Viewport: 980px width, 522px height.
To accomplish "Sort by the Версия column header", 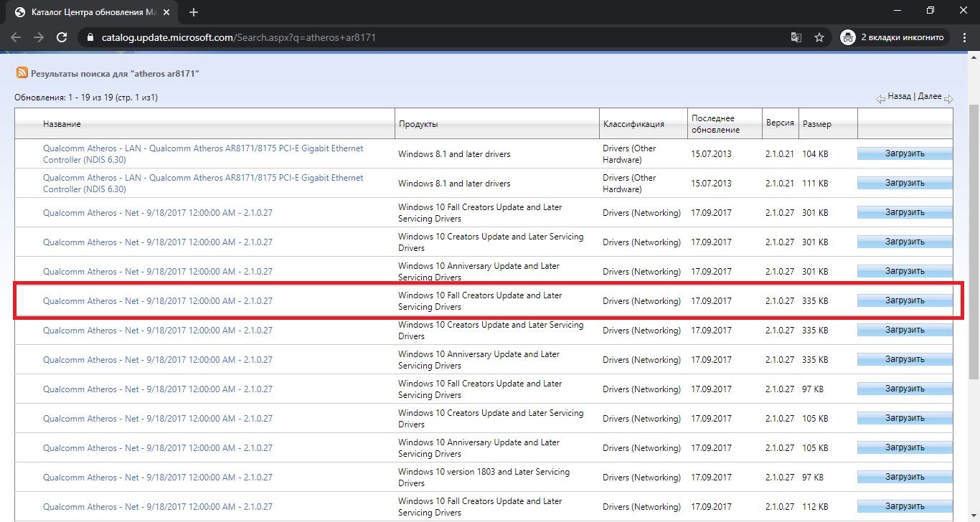I will click(x=780, y=123).
